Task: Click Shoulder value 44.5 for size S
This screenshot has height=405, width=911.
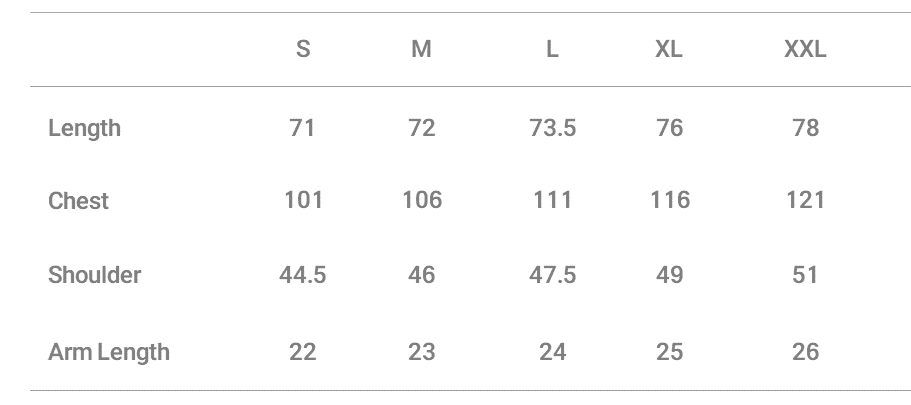Action: pyautogui.click(x=302, y=275)
